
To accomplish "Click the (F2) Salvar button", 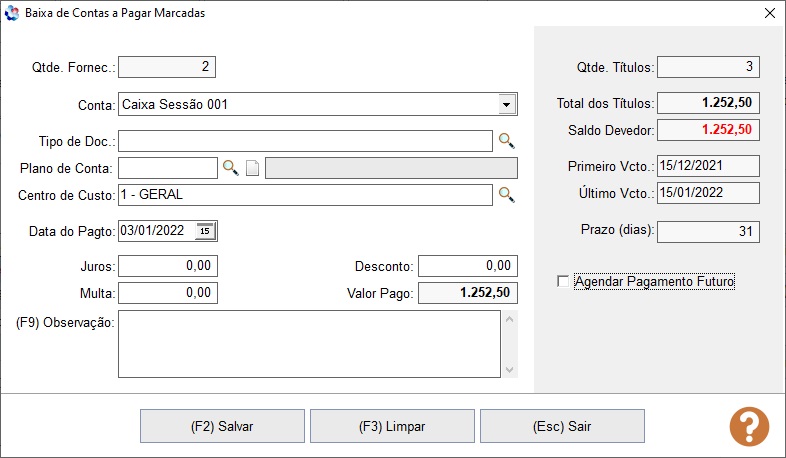I will [222, 426].
